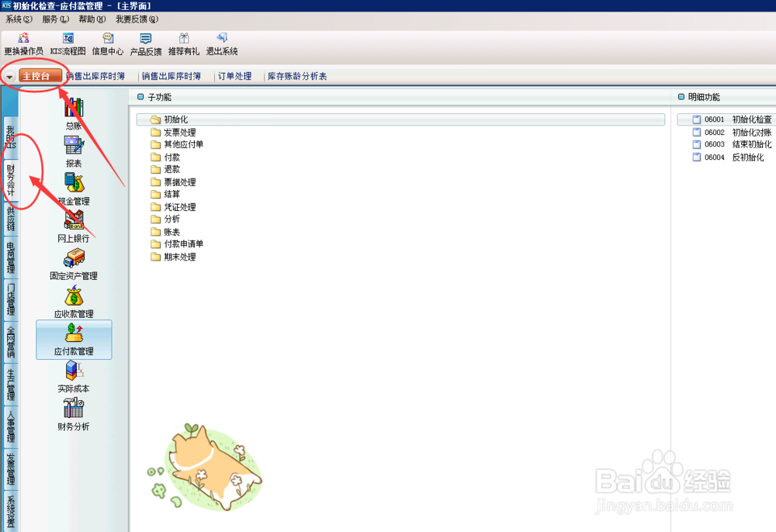The image size is (776, 532).
Task: Select 06004 反初始化 function
Action: 728,157
